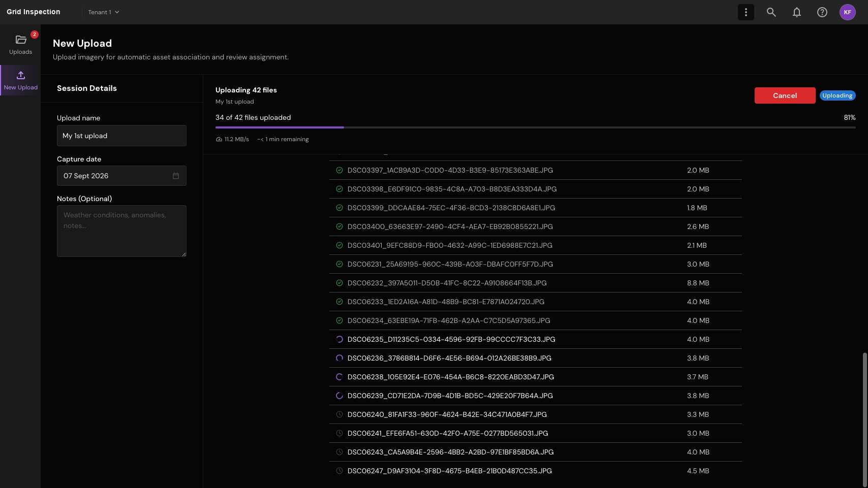The width and height of the screenshot is (868, 488).
Task: Click the 2.6 MB size value
Action: 698,226
